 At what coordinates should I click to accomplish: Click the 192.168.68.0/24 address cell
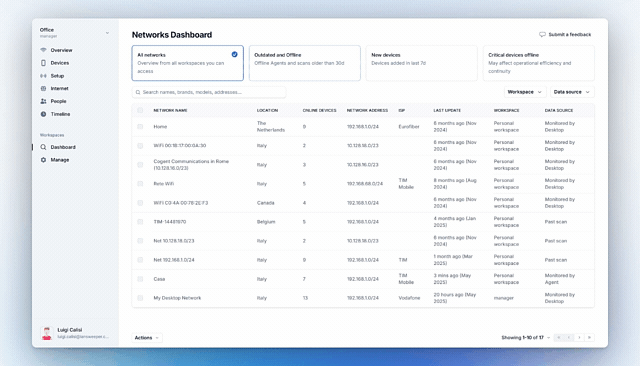pos(365,184)
